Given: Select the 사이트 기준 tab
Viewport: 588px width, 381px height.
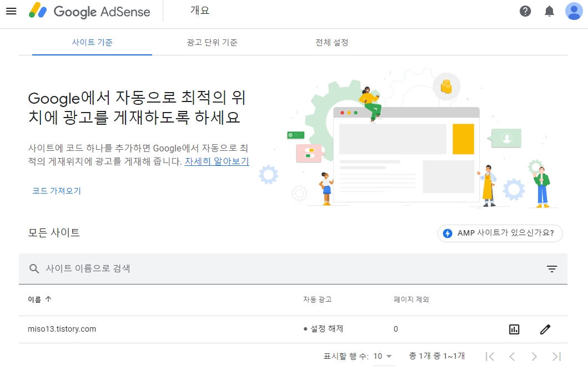Looking at the screenshot, I should 92,42.
